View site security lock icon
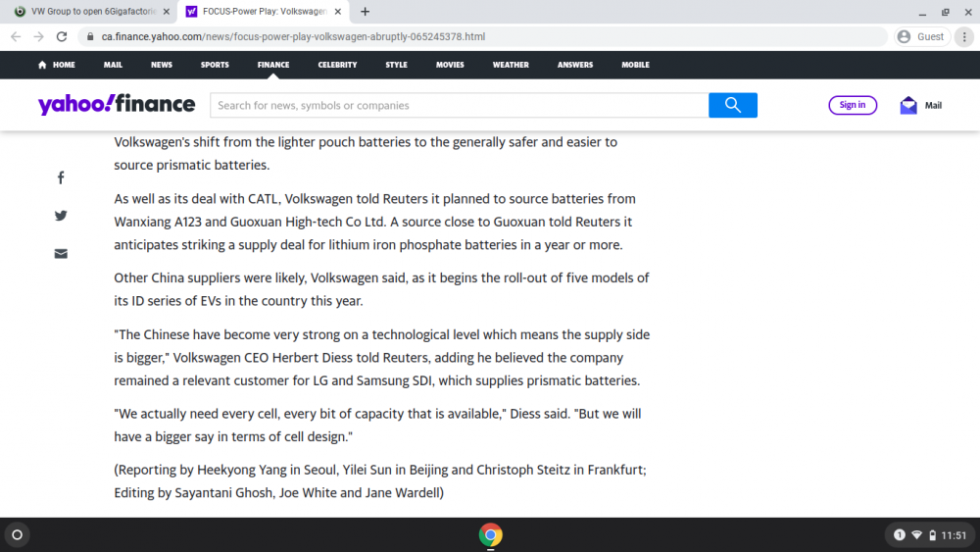Screen dimensions: 980x552 (x=90, y=37)
